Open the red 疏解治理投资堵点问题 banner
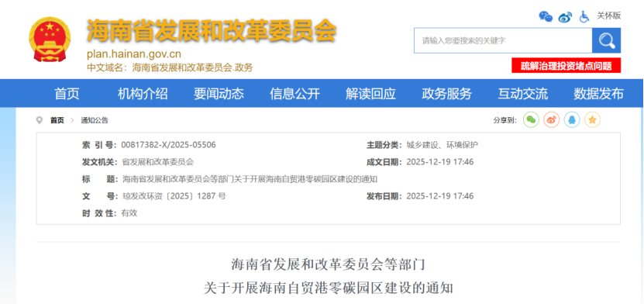The height and width of the screenshot is (304, 644). [566, 66]
